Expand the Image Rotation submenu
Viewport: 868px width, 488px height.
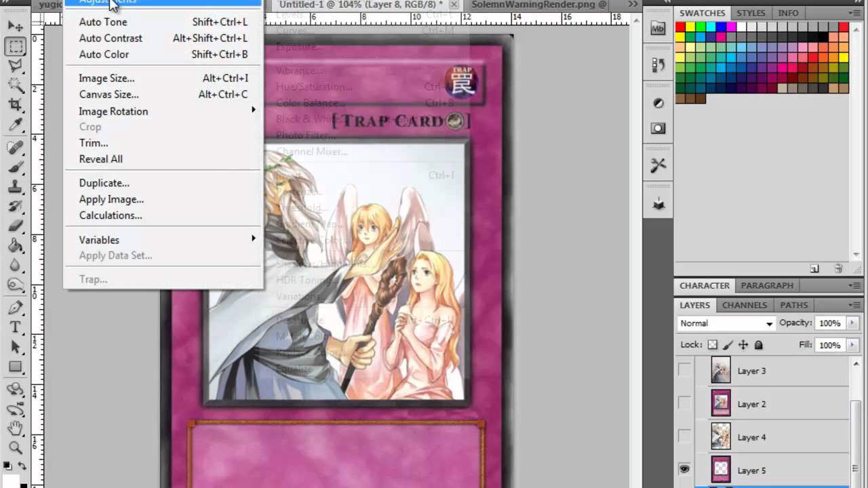point(163,111)
